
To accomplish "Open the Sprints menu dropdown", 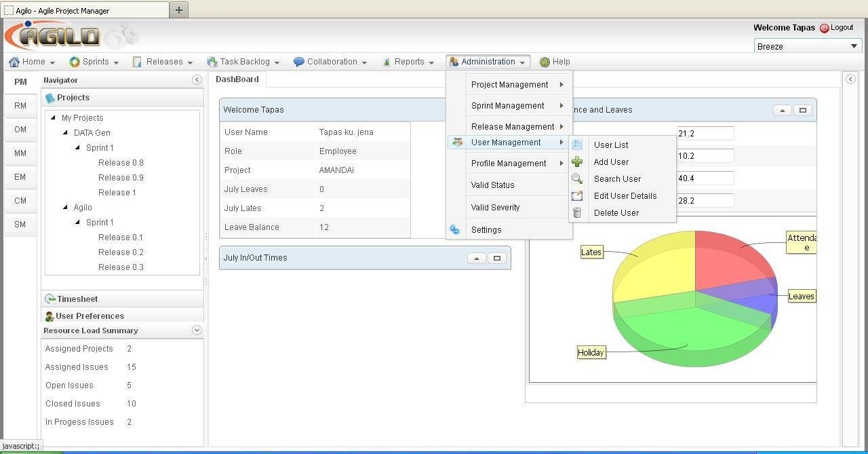I will [94, 61].
